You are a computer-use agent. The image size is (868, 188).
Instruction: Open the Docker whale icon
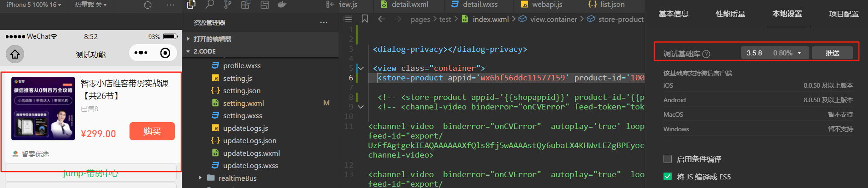click(x=282, y=5)
